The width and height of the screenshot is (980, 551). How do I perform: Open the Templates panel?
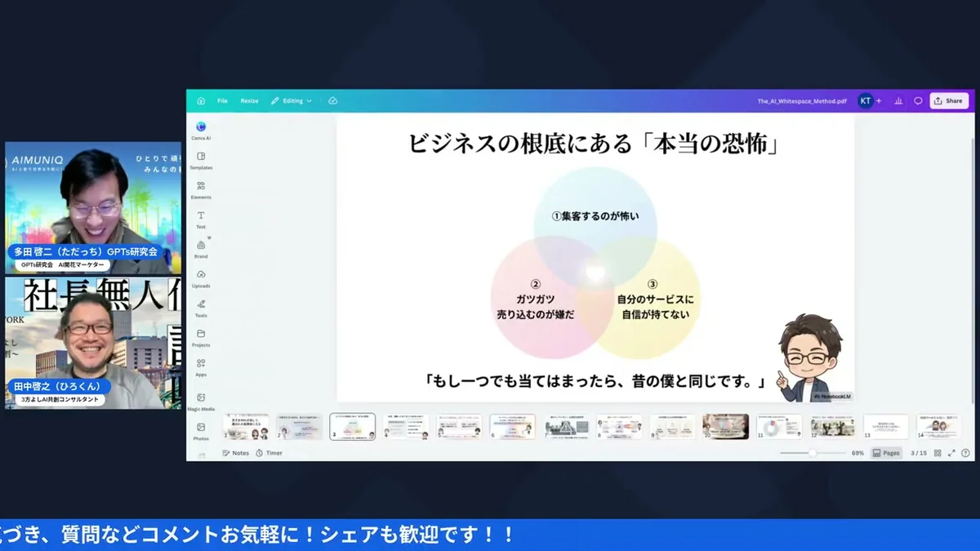201,158
